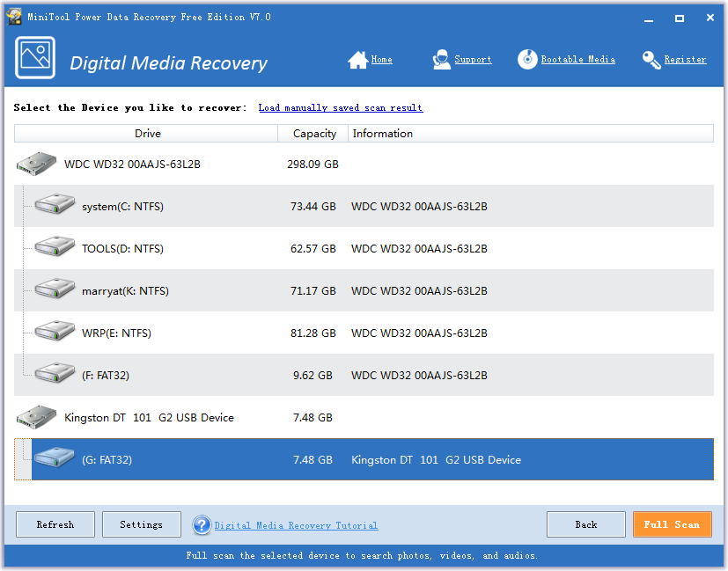Open the Register link
728x571 pixels.
pos(685,59)
